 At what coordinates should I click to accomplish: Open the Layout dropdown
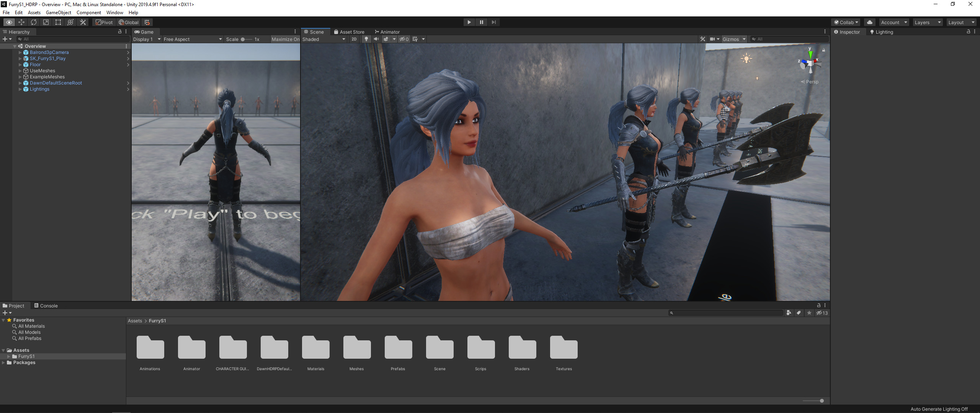[961, 22]
